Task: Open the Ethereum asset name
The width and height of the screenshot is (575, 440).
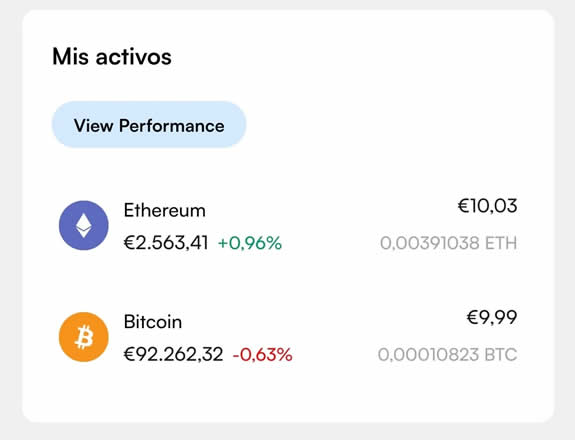Action: click(165, 210)
